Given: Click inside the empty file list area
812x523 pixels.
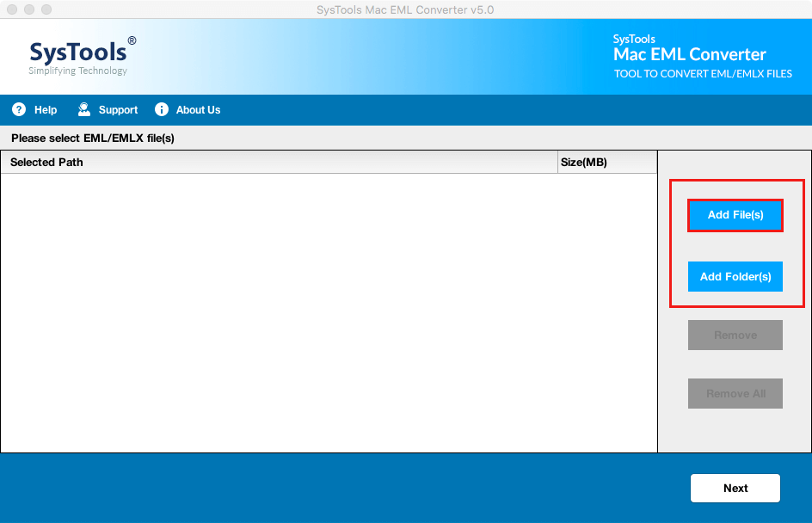Looking at the screenshot, I should [x=327, y=310].
